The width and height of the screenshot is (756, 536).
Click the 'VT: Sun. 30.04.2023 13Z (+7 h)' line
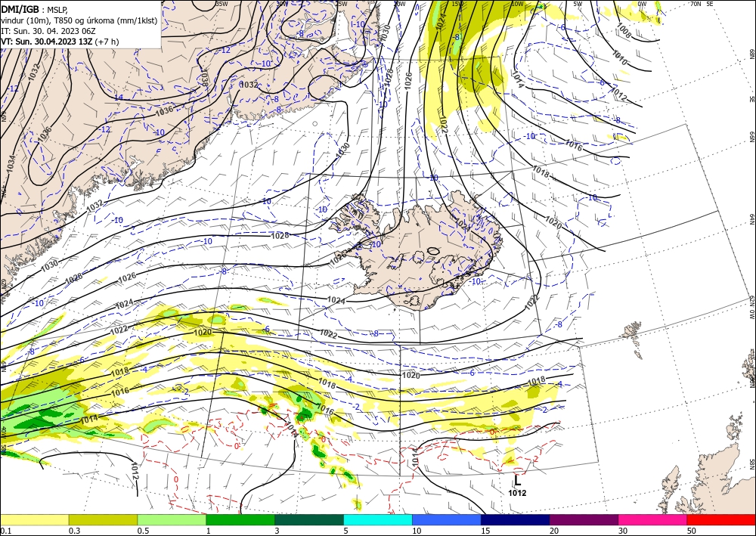coord(60,42)
